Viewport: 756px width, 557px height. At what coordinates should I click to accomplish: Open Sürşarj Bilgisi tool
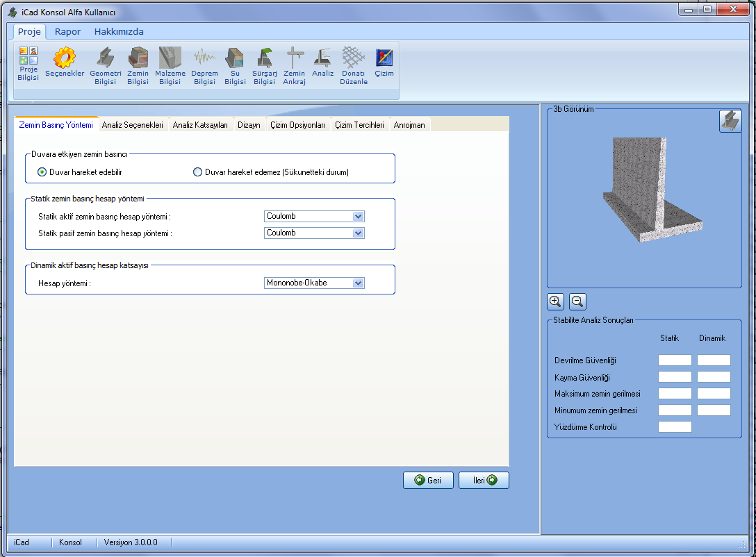point(265,66)
